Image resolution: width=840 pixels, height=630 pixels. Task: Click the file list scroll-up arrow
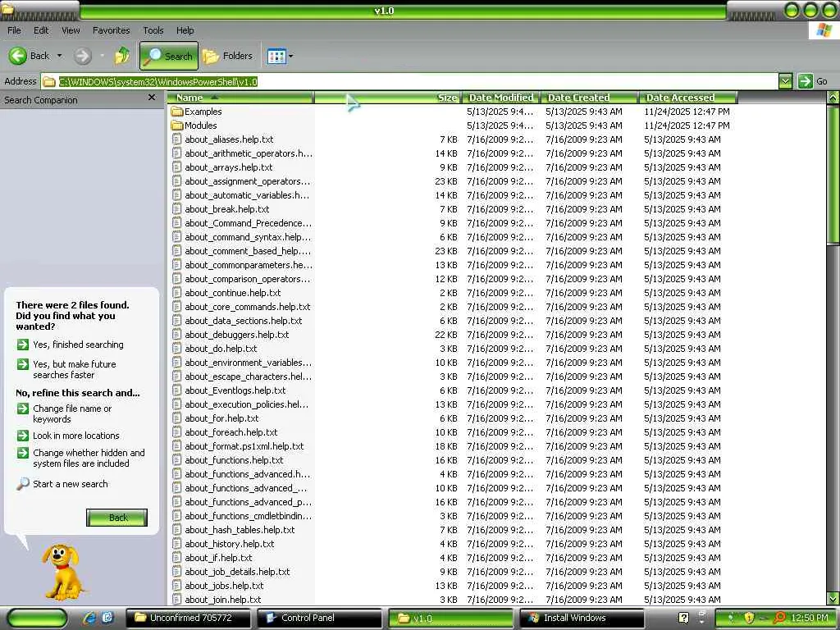(x=833, y=98)
